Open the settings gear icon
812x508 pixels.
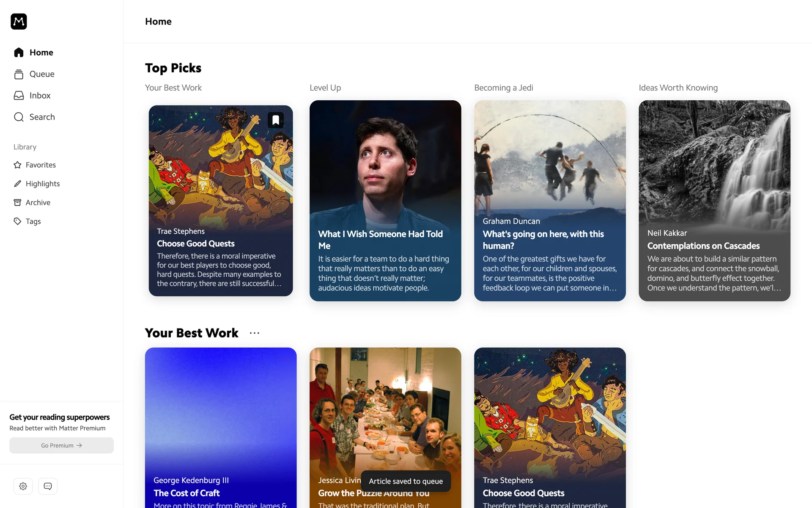coord(23,486)
